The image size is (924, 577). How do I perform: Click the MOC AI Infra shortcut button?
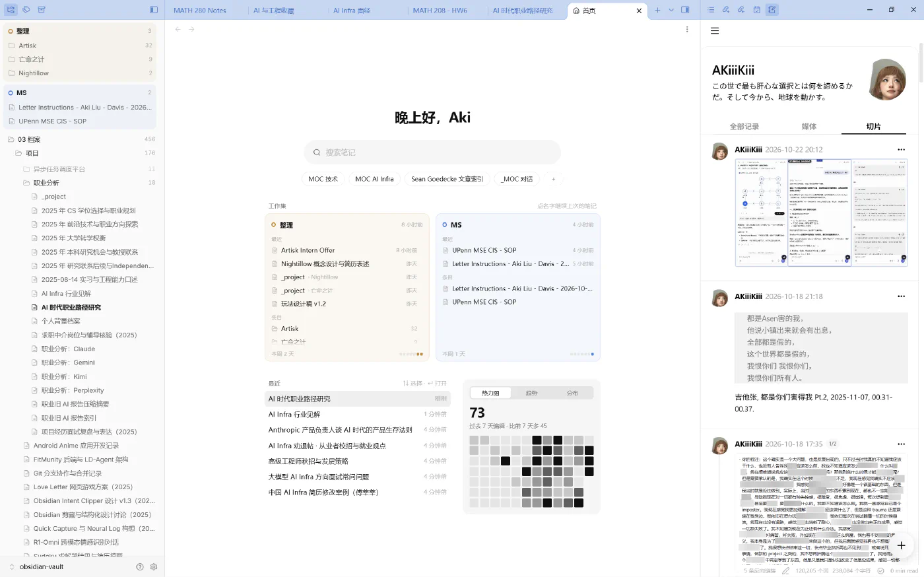[x=374, y=179]
